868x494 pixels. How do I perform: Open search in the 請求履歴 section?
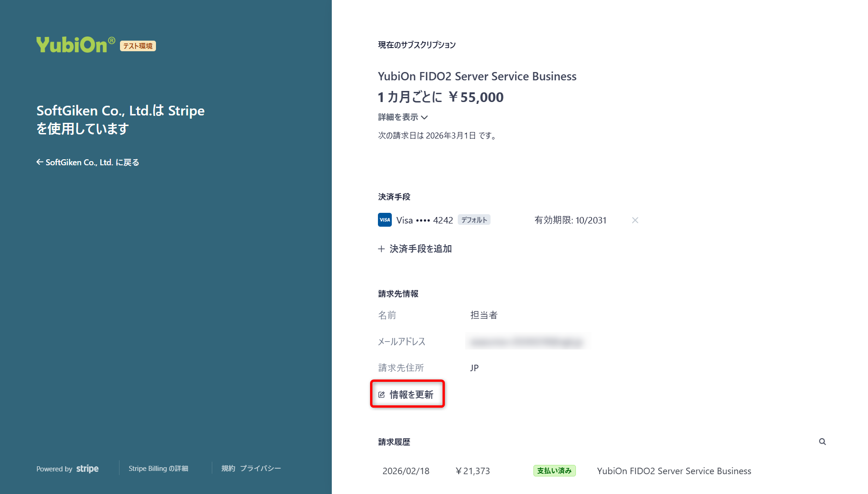point(822,442)
